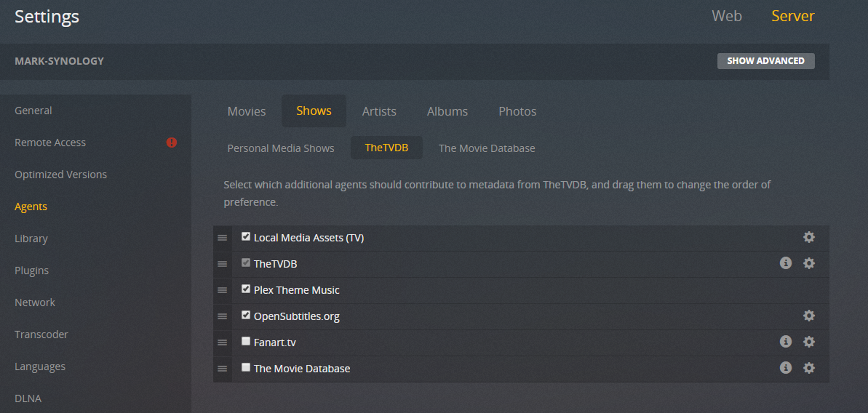The height and width of the screenshot is (413, 868).
Task: Click the info icon for TheTVDB agent
Action: [x=786, y=263]
